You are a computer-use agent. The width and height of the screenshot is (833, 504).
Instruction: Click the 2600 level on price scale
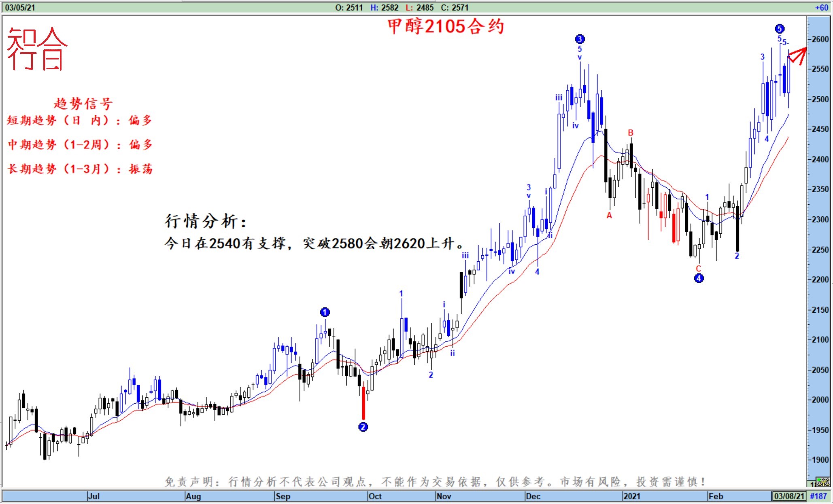820,39
